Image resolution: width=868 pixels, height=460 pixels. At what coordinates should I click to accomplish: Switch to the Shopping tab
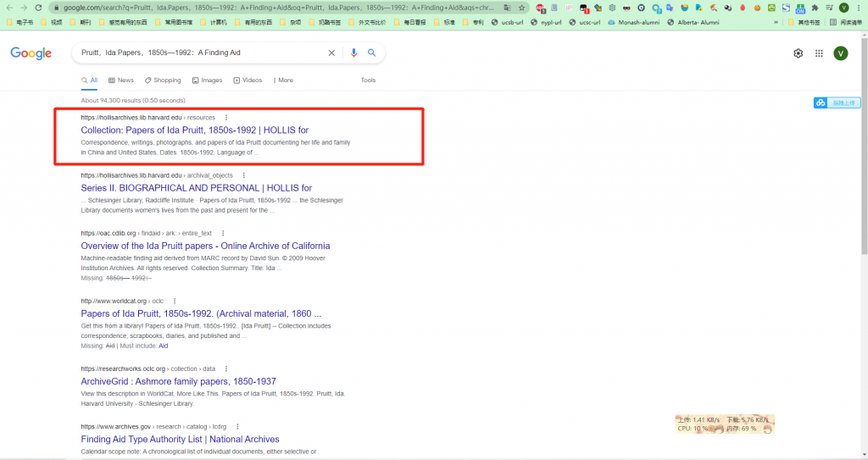pyautogui.click(x=164, y=80)
